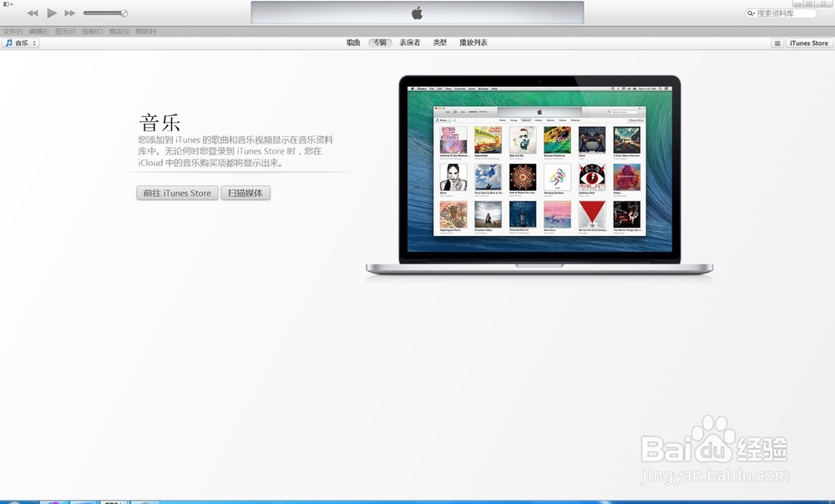Viewport: 835px width, 504px height.
Task: Click inside the 搜索资料库 search field
Action: tap(783, 13)
